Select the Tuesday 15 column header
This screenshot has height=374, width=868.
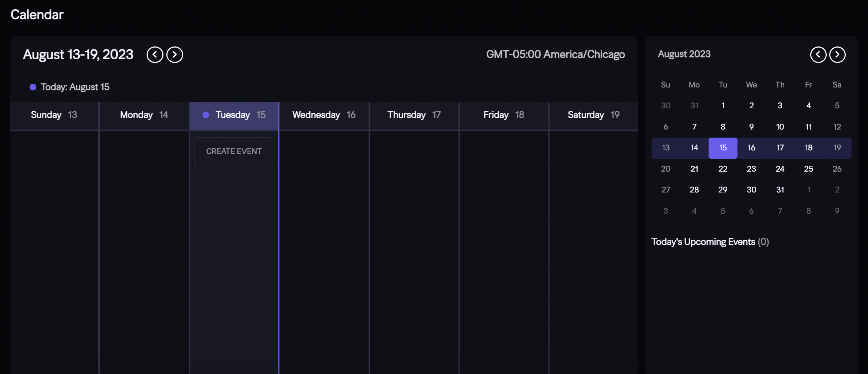(x=234, y=115)
